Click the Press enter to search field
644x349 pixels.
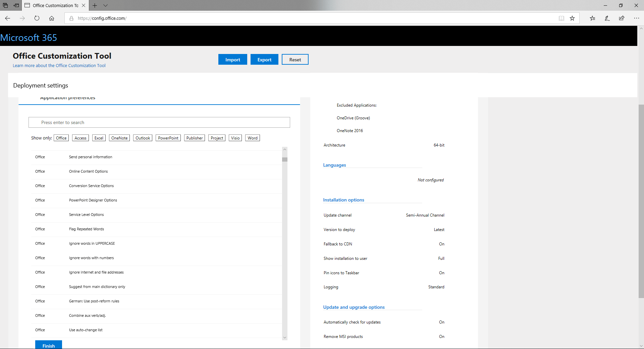(159, 122)
